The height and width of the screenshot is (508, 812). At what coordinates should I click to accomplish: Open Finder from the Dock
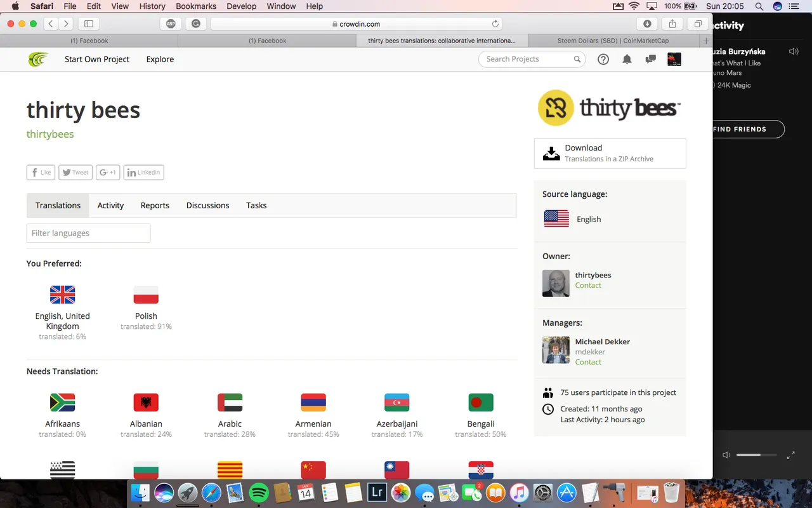140,492
